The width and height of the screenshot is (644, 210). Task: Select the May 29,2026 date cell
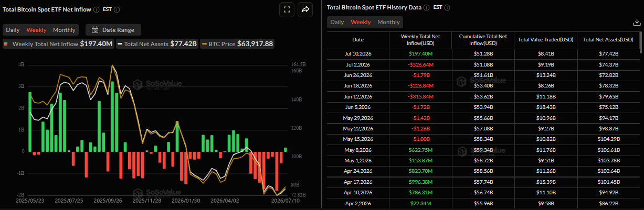tap(357, 118)
